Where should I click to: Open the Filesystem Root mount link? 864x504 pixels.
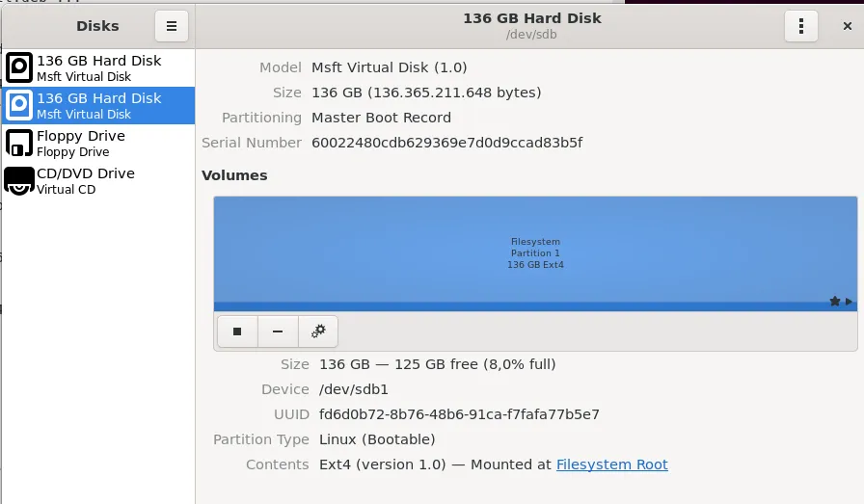coord(611,464)
